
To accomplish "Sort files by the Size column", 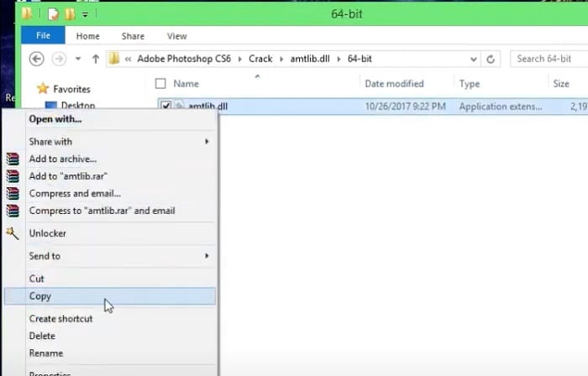I will [561, 84].
